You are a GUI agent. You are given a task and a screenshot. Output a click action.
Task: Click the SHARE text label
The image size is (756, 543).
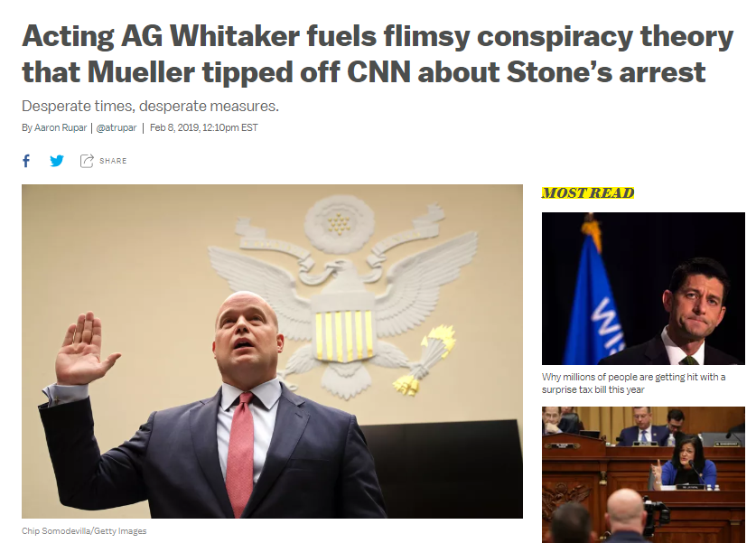[x=113, y=161]
